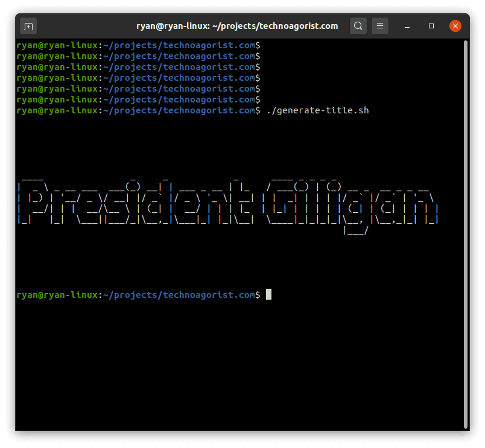
Task: Open the hamburger menu in title bar
Action: [x=379, y=26]
